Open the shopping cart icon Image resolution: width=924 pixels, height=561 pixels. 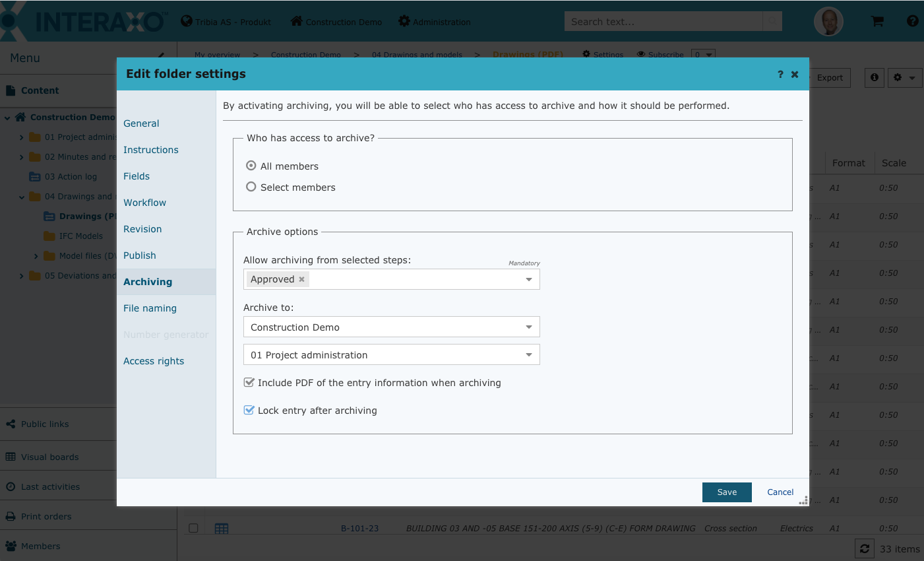pyautogui.click(x=877, y=22)
